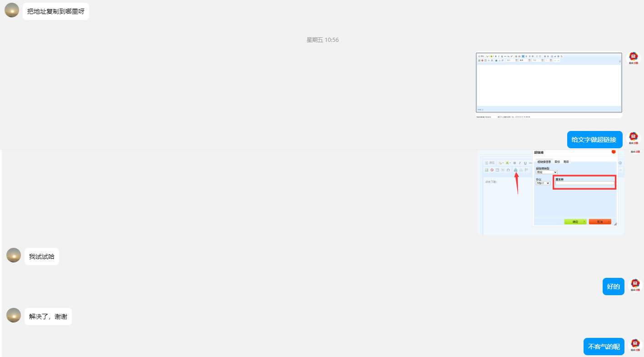Click the orange close button on 超链接 dialog
644x357 pixels.
[614, 152]
